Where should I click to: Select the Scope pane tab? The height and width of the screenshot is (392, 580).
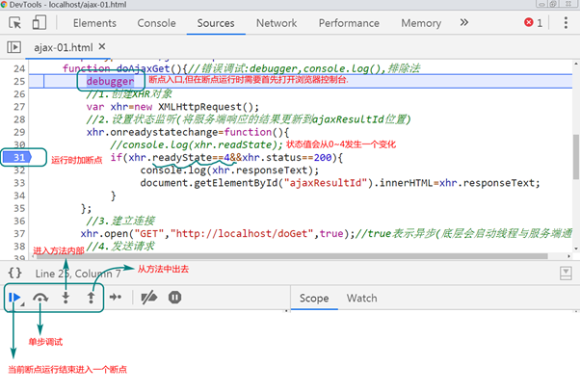314,298
